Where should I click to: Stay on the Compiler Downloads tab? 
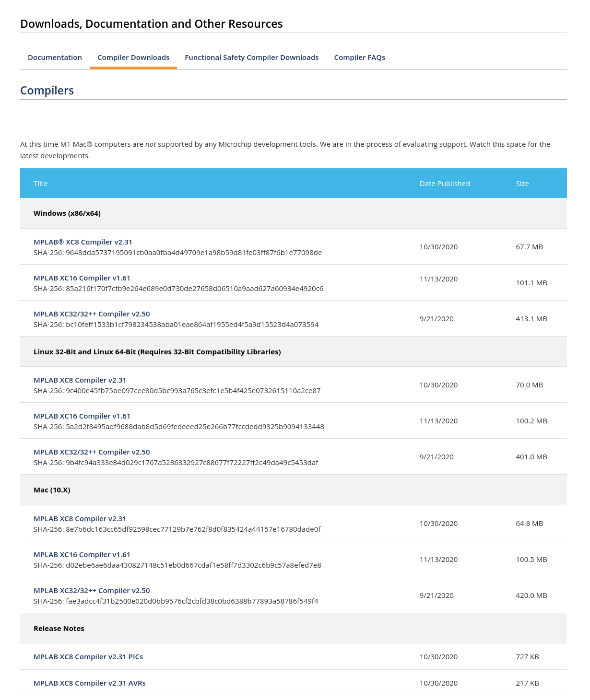(x=133, y=57)
